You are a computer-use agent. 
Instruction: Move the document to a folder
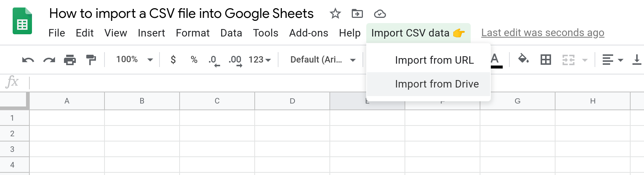click(357, 14)
